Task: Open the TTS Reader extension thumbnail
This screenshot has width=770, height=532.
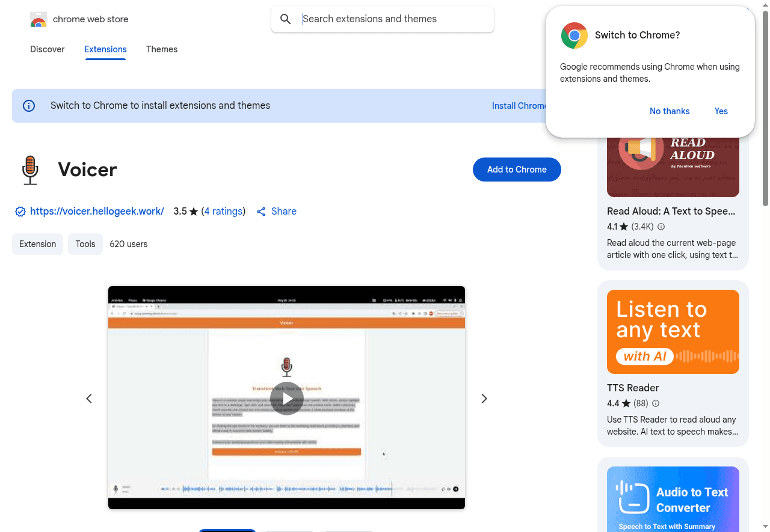Action: click(x=673, y=332)
